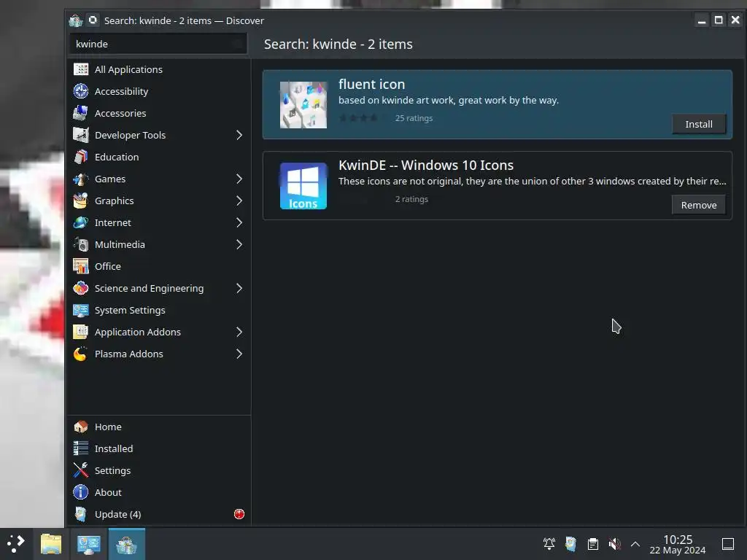Open KwinDE -- Windows 10 Icons title
747x560 pixels.
(x=426, y=166)
